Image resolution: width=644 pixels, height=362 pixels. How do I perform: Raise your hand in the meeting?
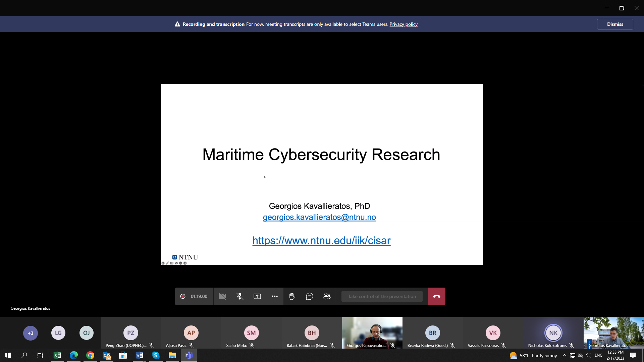[292, 296]
